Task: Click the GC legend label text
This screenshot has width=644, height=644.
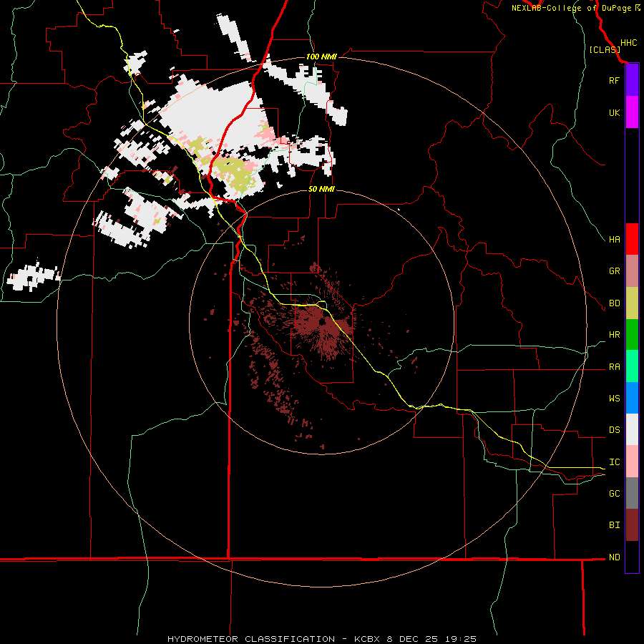Action: (x=614, y=494)
